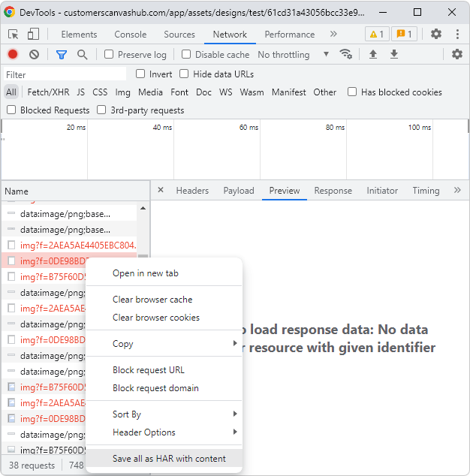Screen dimensions: 470x476
Task: Open the DevTools three-dot menu
Action: 457,34
